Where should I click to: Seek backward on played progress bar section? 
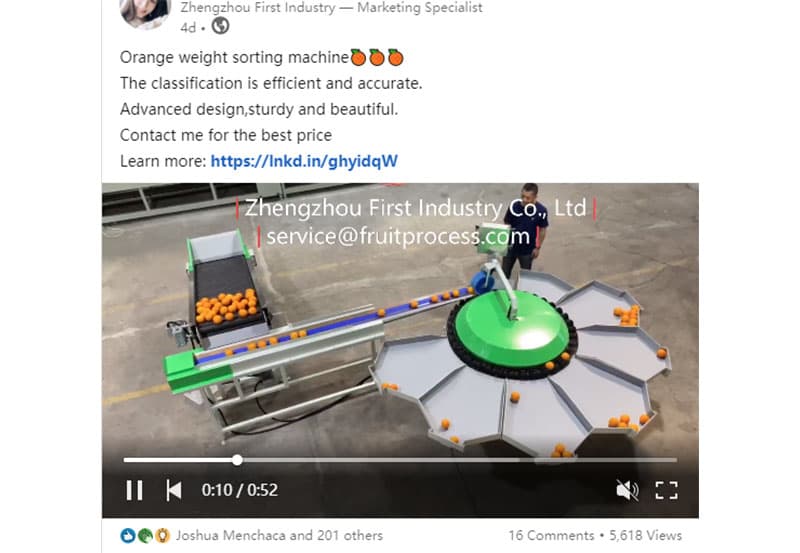[179, 460]
